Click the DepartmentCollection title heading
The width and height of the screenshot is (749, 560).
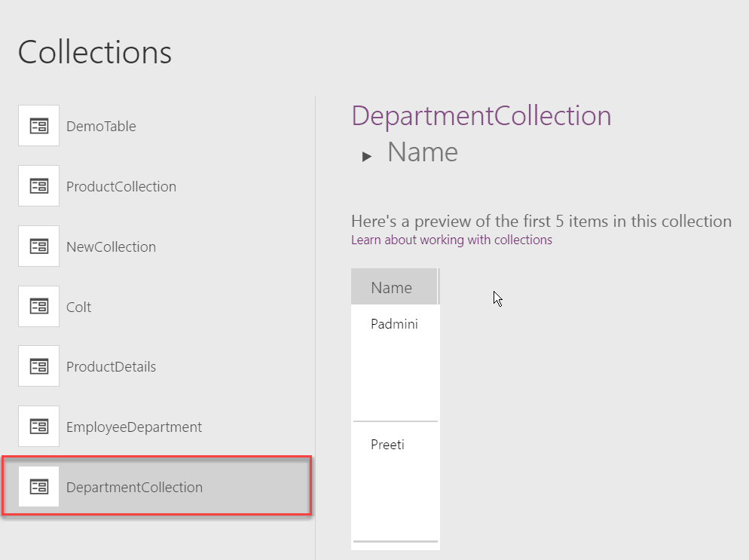(x=481, y=116)
